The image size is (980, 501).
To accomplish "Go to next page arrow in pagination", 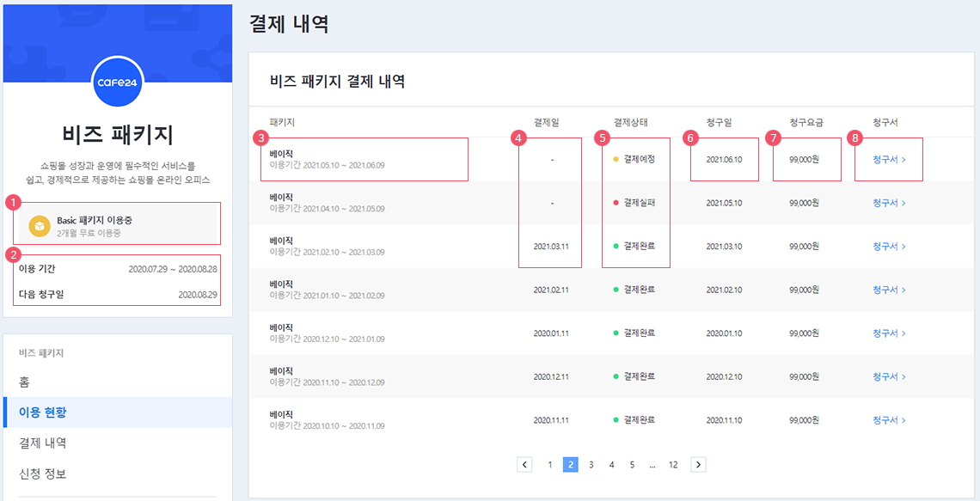I will click(x=699, y=464).
